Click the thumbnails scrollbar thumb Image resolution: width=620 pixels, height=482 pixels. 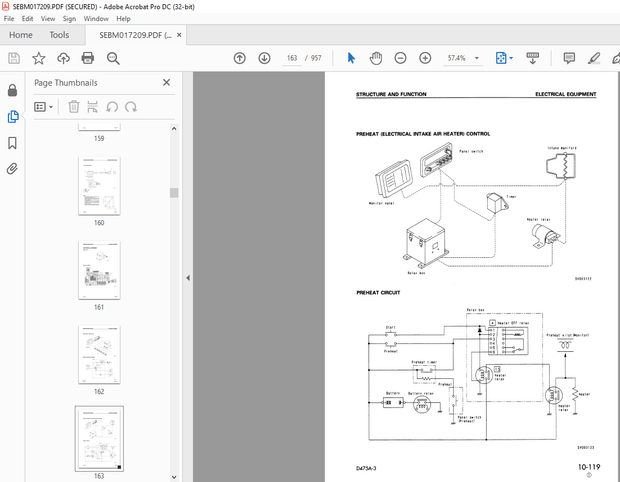[x=174, y=193]
